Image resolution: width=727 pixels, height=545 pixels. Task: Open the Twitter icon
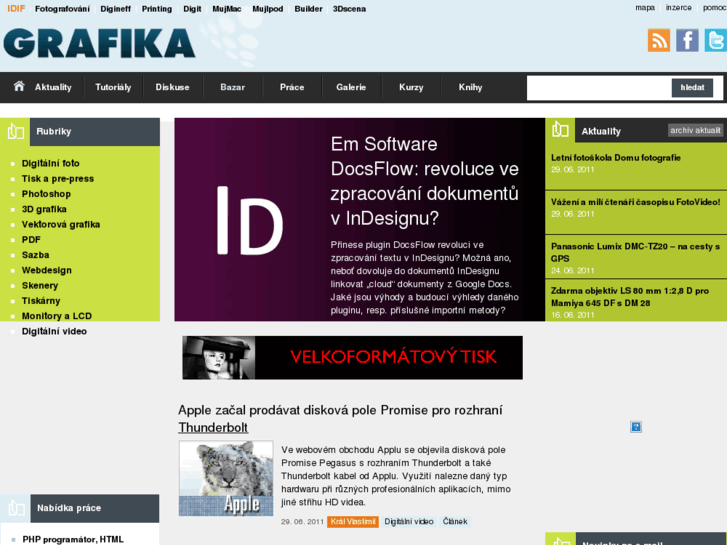pyautogui.click(x=715, y=40)
